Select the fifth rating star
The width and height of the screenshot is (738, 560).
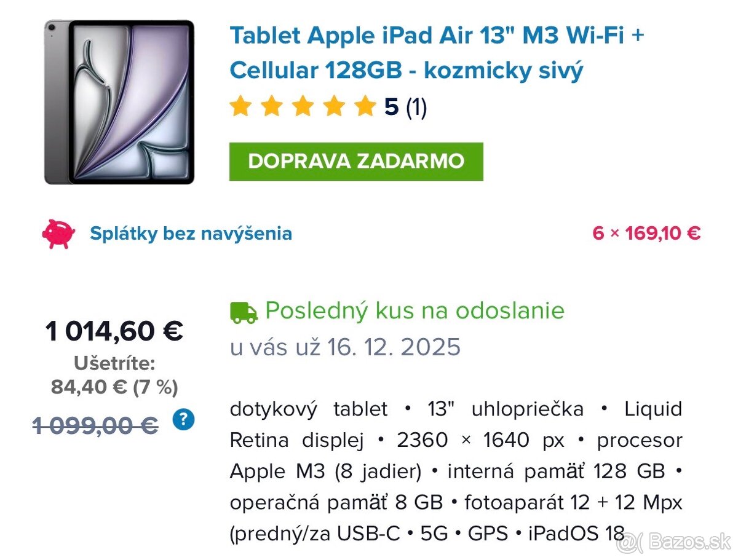365,106
